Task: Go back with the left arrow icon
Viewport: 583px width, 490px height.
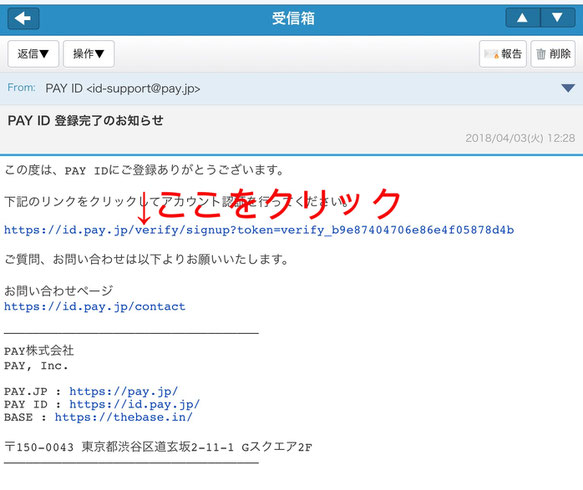Action: (x=23, y=18)
